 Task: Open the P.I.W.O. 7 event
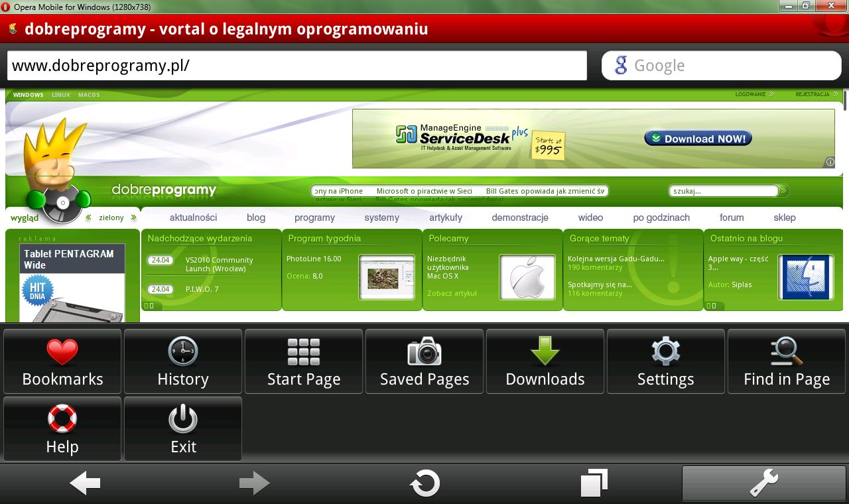pyautogui.click(x=202, y=289)
